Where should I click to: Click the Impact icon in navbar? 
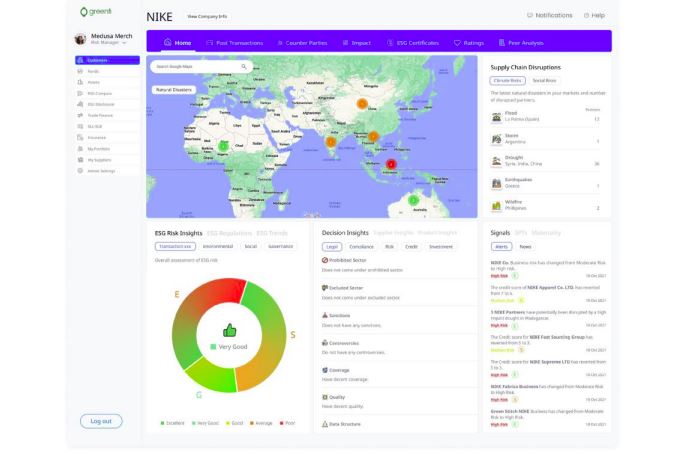tap(345, 43)
